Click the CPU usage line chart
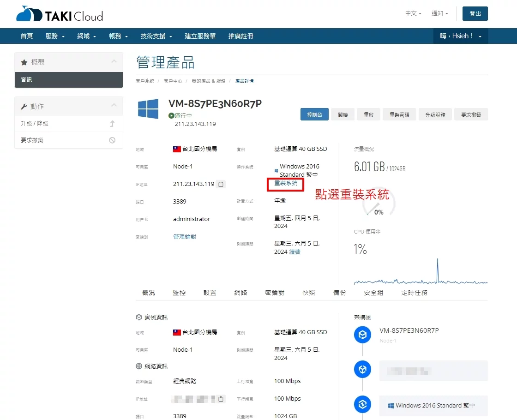This screenshot has height=420, width=517. [x=421, y=272]
